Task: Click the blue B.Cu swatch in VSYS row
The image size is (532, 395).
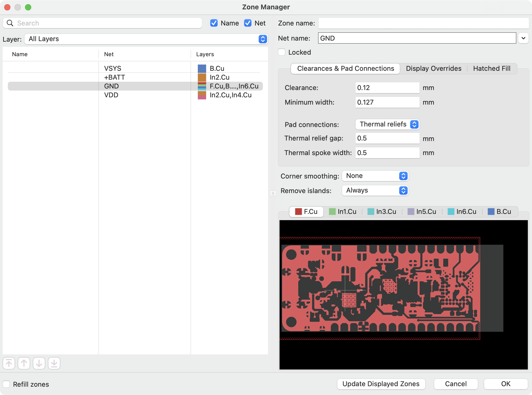Action: coord(202,68)
